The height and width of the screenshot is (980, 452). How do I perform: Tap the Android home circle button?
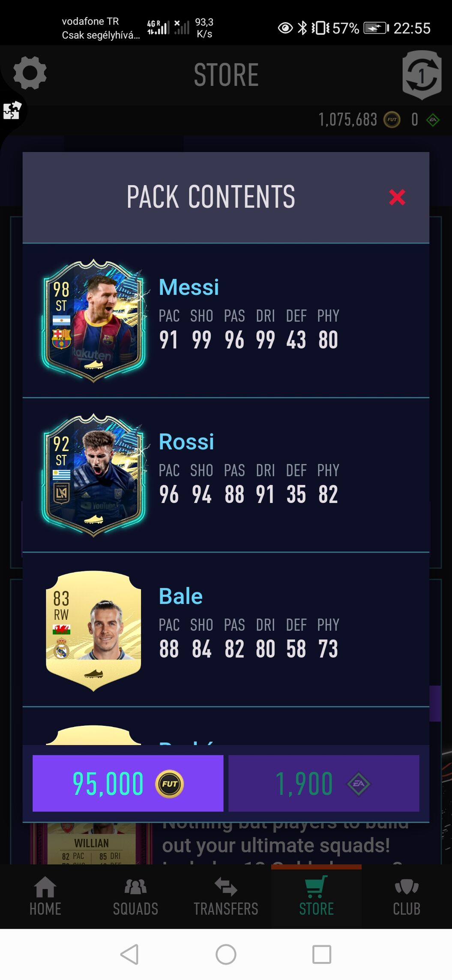click(x=226, y=954)
